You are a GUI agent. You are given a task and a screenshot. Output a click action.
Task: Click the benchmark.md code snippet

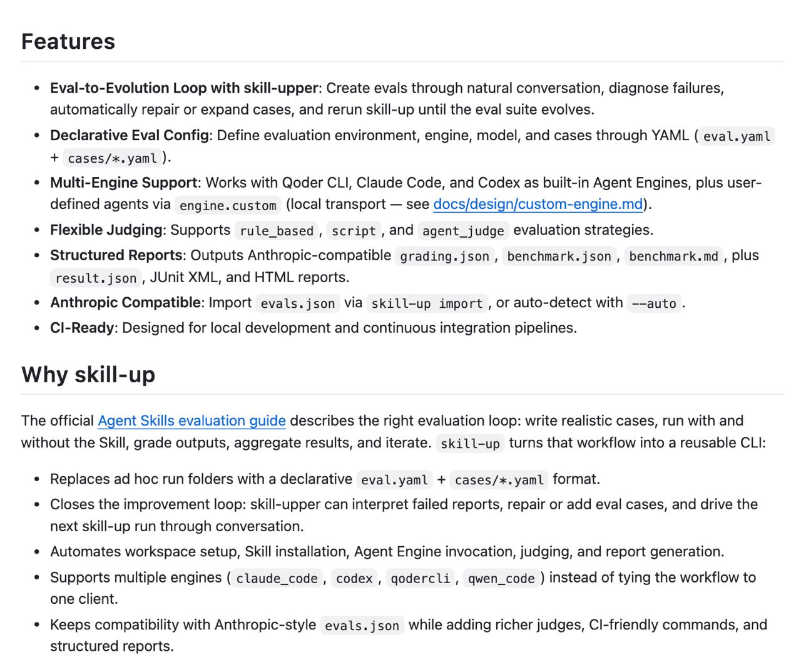[x=673, y=257]
